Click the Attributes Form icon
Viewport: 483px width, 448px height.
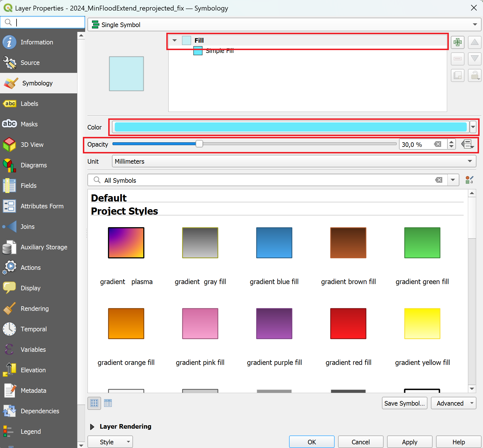click(x=9, y=206)
